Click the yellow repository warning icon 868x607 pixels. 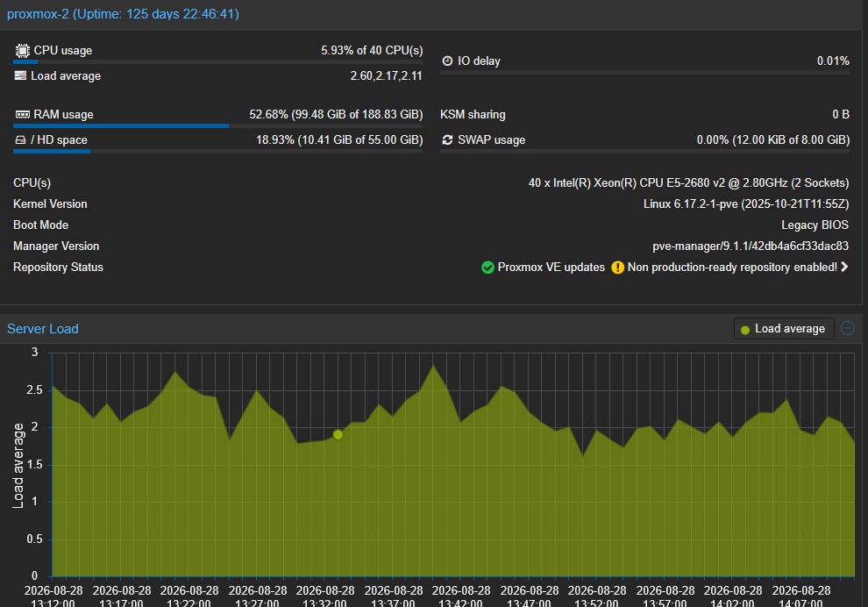(618, 268)
